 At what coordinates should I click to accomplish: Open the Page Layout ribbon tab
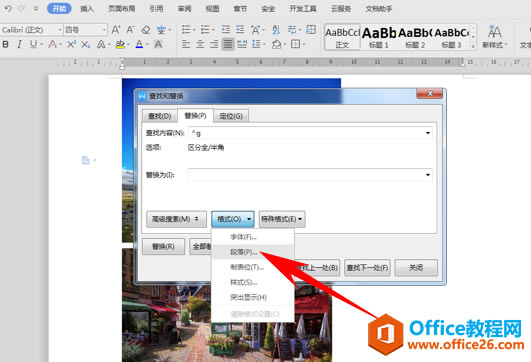tap(122, 8)
